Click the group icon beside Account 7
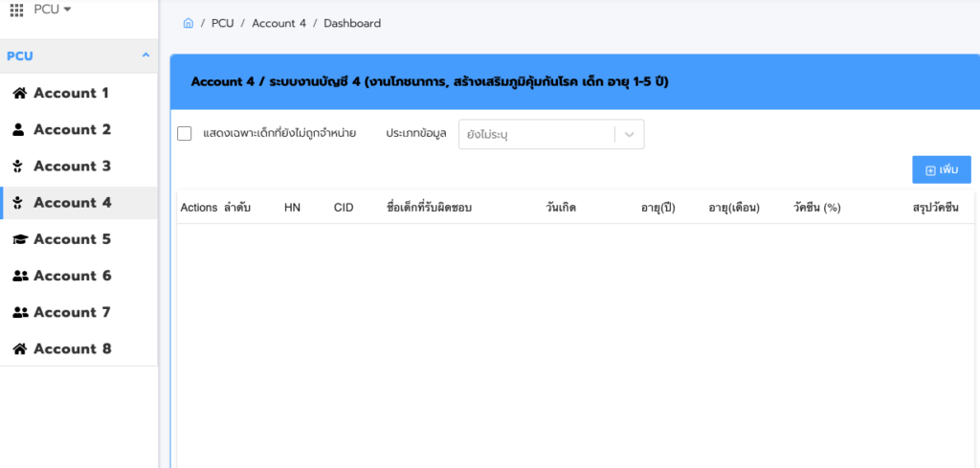 (19, 312)
